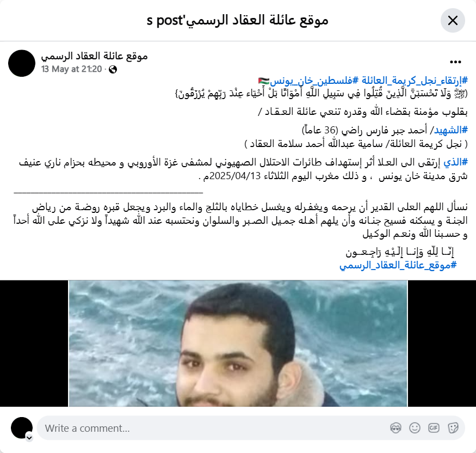Open the sticker picker in the comment box
Viewport: 476px width, 453px height.
coord(453,428)
